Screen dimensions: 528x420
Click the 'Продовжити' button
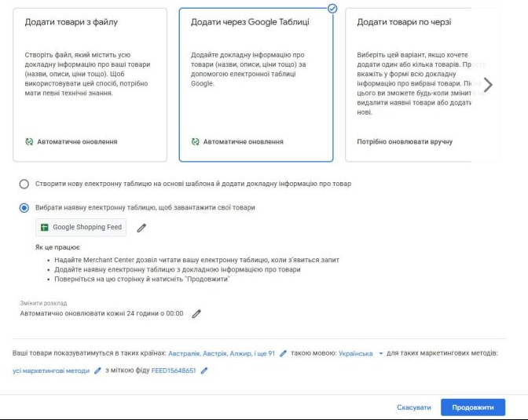(x=473, y=407)
